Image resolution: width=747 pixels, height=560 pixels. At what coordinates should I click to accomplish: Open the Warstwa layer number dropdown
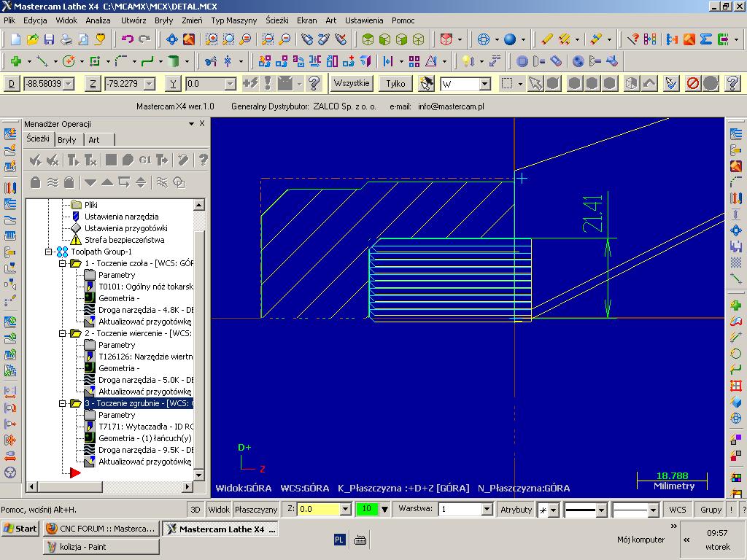[487, 510]
